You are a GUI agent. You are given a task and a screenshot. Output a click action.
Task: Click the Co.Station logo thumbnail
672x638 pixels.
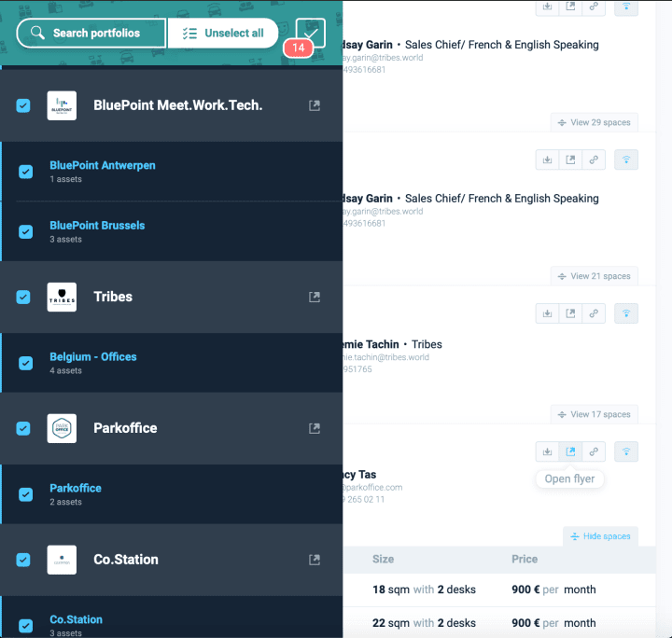click(62, 560)
